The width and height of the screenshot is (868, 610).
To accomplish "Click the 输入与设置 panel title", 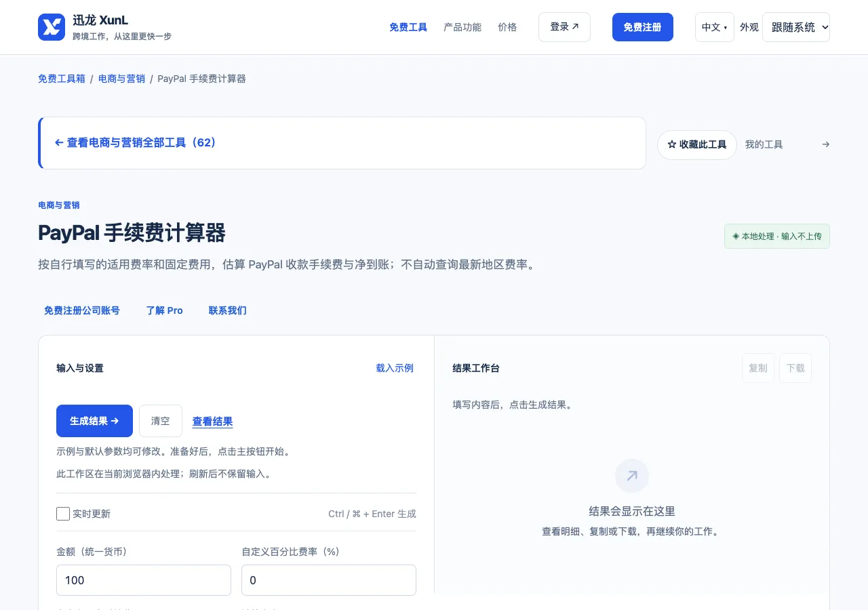I will 80,368.
